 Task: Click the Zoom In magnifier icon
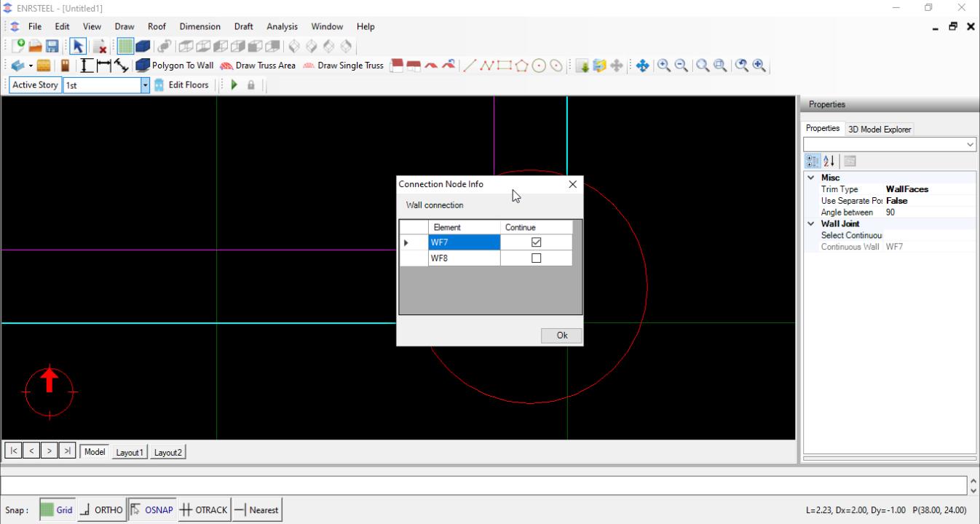(664, 65)
